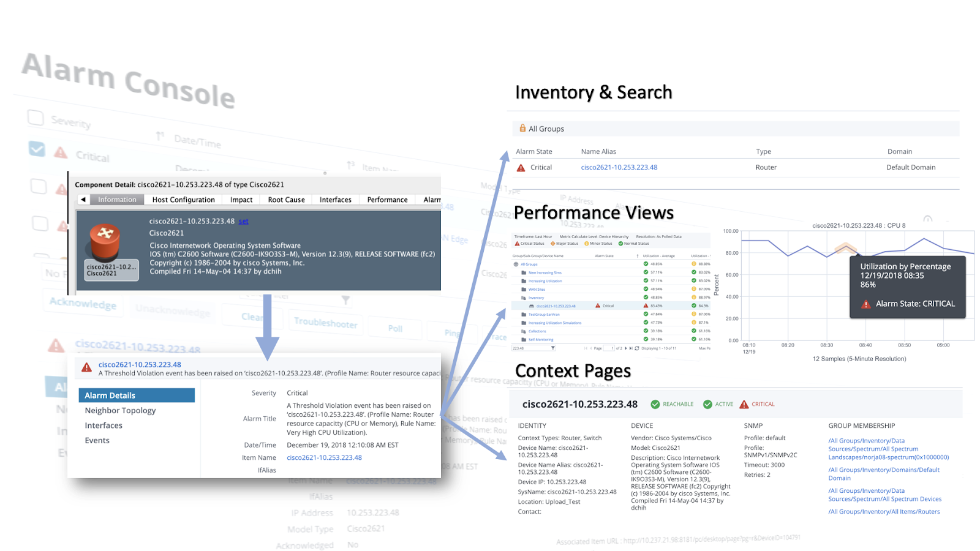Open the All Groups link in Performance Views
The height and width of the screenshot is (551, 980).
[529, 264]
